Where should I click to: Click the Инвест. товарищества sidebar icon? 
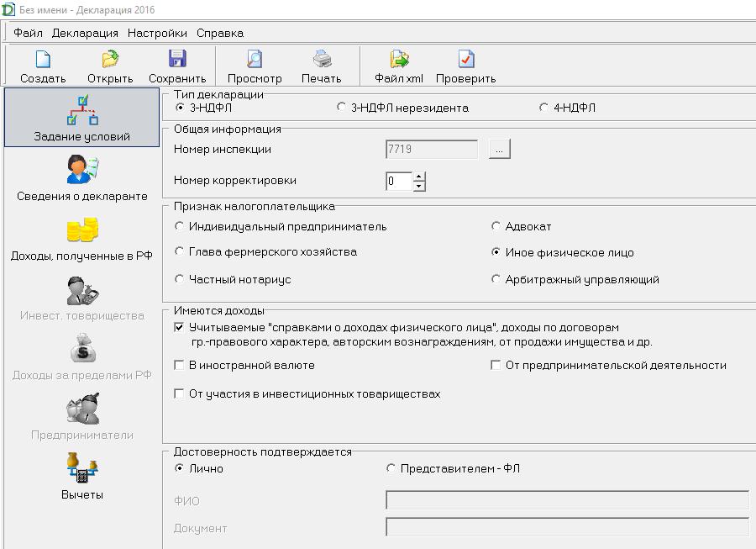(82, 291)
